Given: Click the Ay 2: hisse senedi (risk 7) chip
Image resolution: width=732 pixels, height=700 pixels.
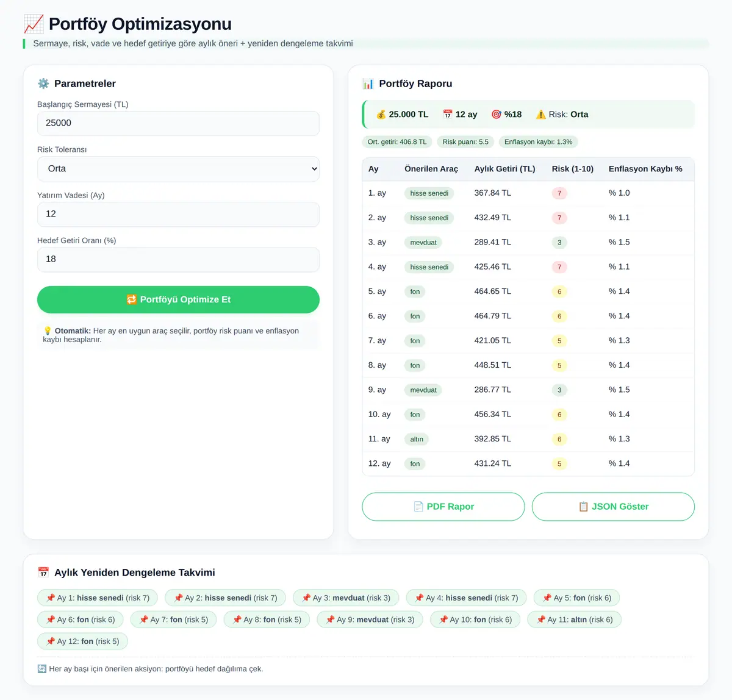Looking at the screenshot, I should click(226, 598).
